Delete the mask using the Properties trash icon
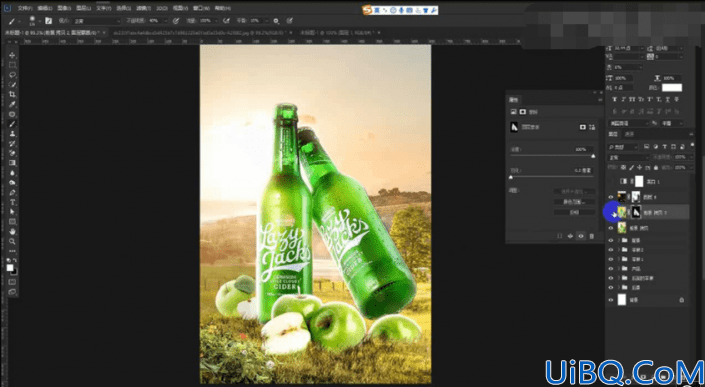 point(592,236)
